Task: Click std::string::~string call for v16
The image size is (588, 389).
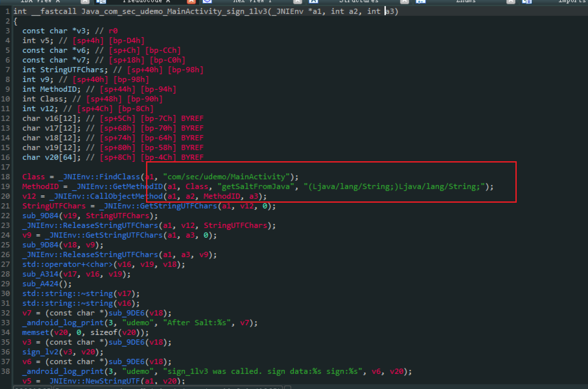Action: [67, 303]
